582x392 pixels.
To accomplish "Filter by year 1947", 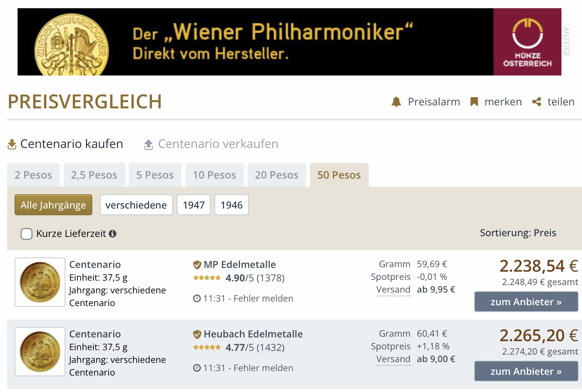I will pyautogui.click(x=194, y=205).
